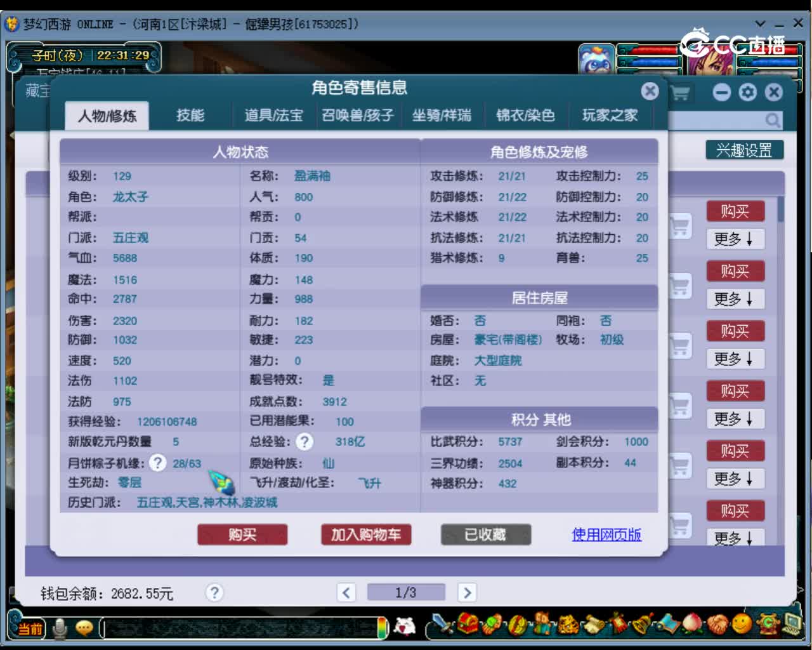The width and height of the screenshot is (812, 650).
Task: Switch to the 坐骑/祥瑞 tab
Action: click(x=442, y=116)
